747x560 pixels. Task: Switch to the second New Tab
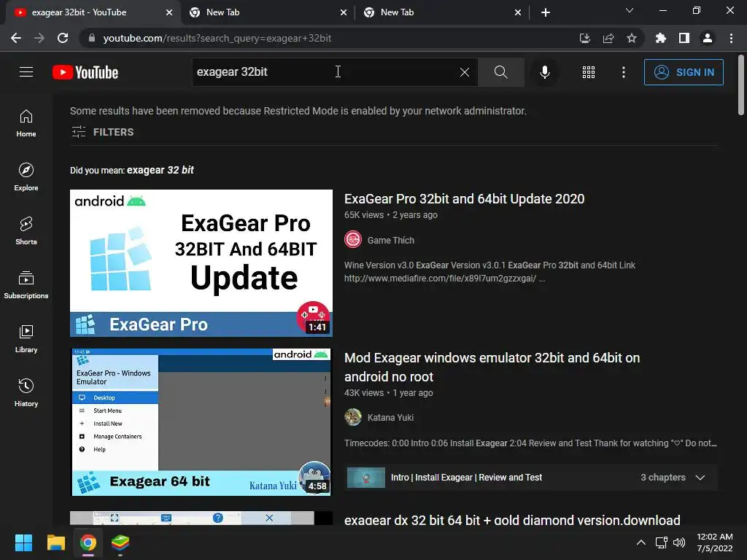tap(442, 13)
